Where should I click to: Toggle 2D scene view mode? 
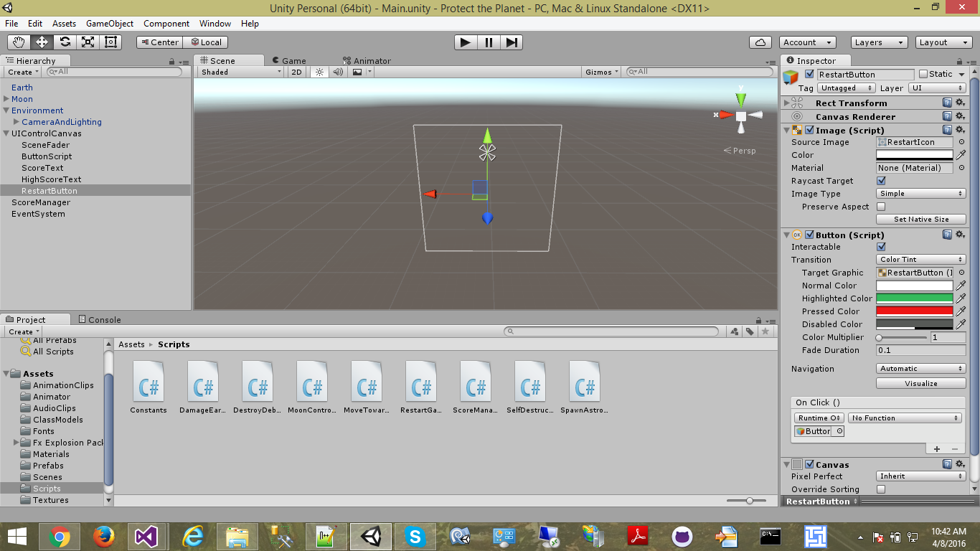(x=296, y=72)
